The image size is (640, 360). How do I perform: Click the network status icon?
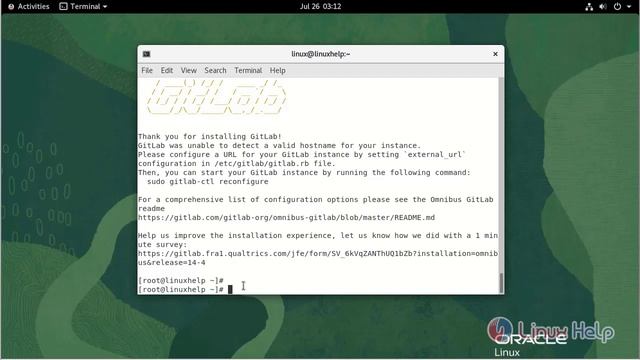[x=589, y=7]
